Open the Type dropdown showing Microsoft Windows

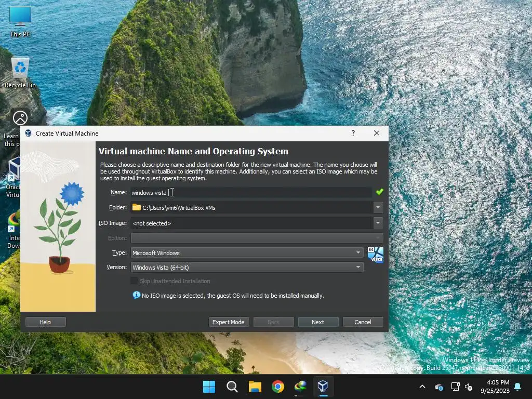(x=247, y=252)
